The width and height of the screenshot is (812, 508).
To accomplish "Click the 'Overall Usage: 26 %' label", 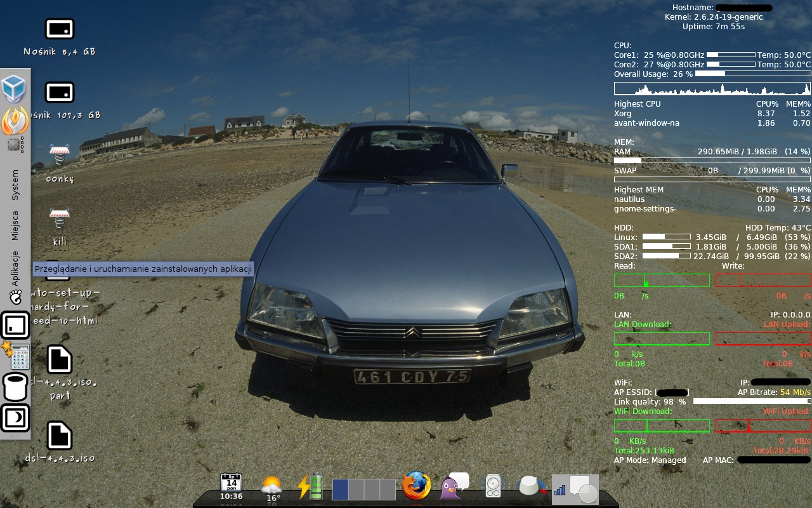I will pos(653,74).
